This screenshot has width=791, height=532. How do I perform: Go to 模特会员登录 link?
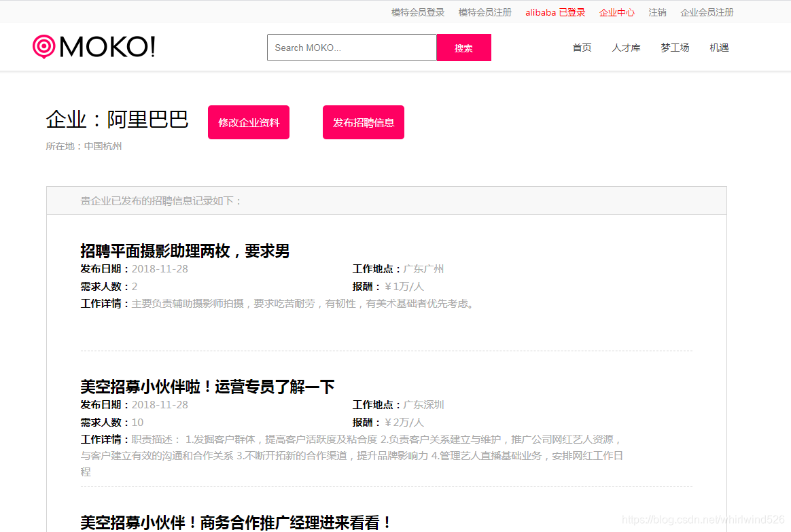[x=418, y=13]
